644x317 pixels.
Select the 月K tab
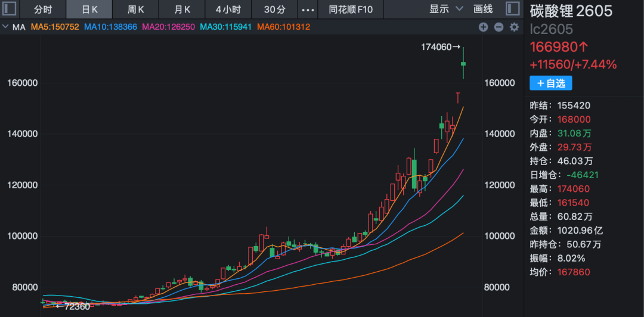coord(182,9)
